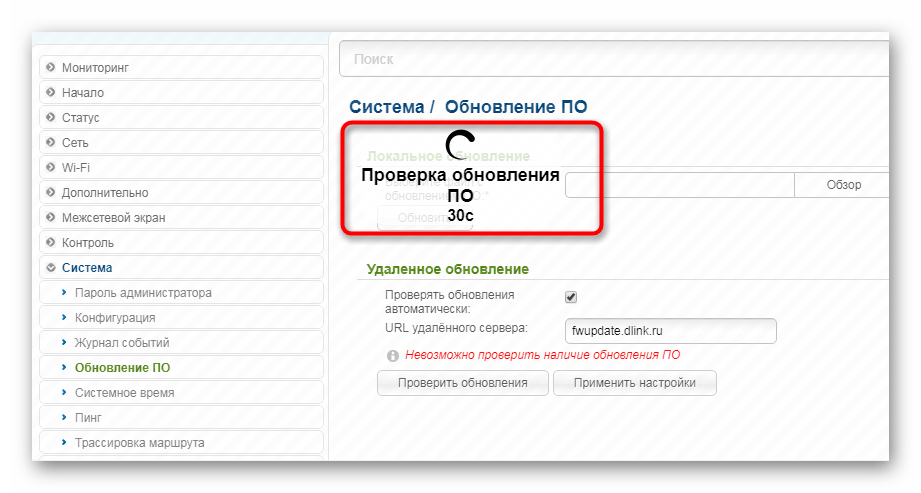Viewport: 921px width, 493px height.
Task: Click the info icon beside error message
Action: (393, 356)
